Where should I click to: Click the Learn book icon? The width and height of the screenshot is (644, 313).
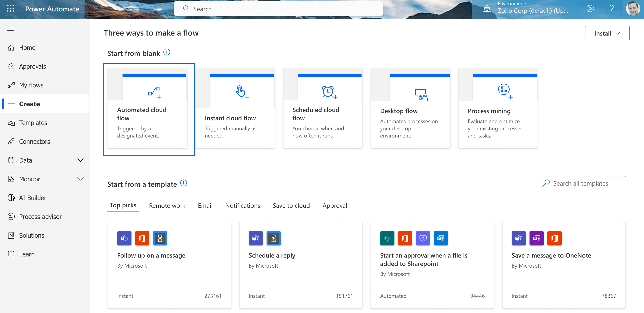(11, 254)
